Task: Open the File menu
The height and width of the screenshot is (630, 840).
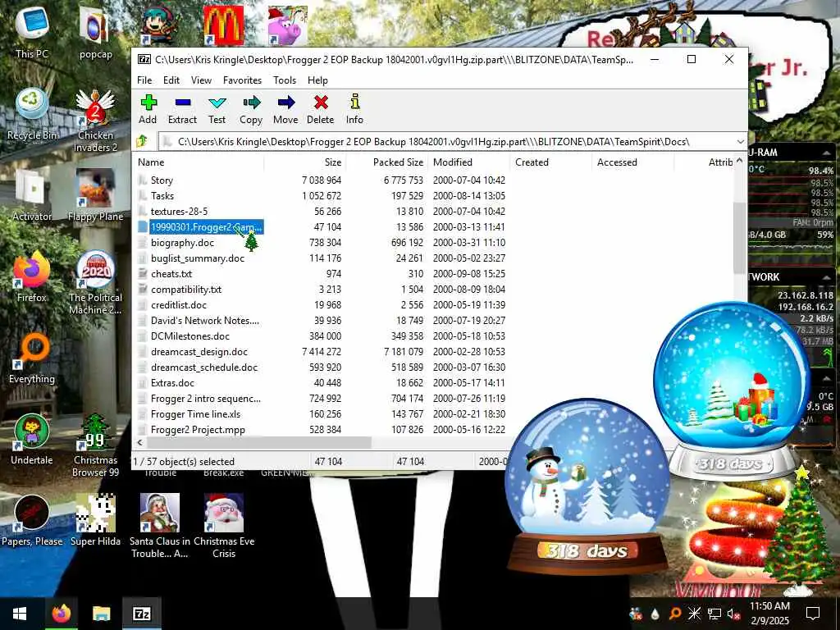Action: click(144, 80)
